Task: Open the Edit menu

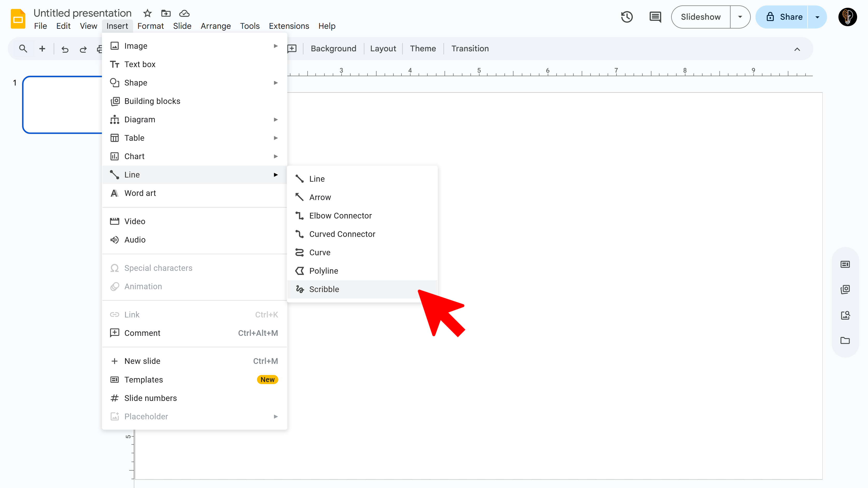Action: (63, 26)
